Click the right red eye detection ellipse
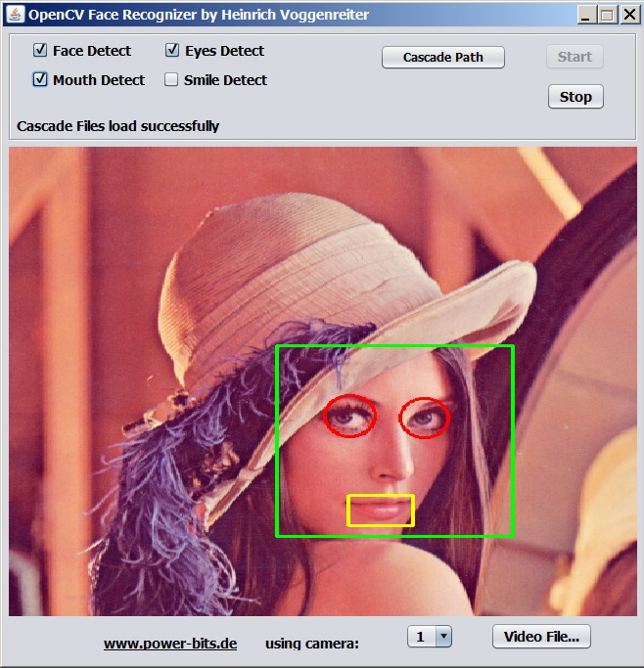Viewport: 644px width, 668px height. click(424, 418)
